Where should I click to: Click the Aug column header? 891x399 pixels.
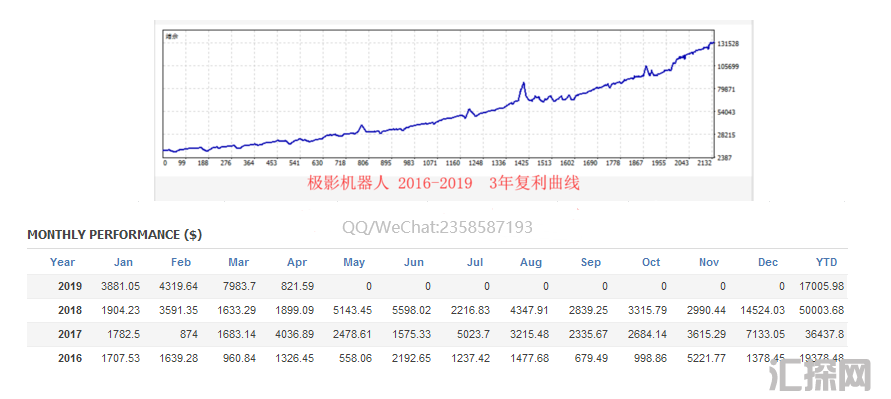coord(531,262)
